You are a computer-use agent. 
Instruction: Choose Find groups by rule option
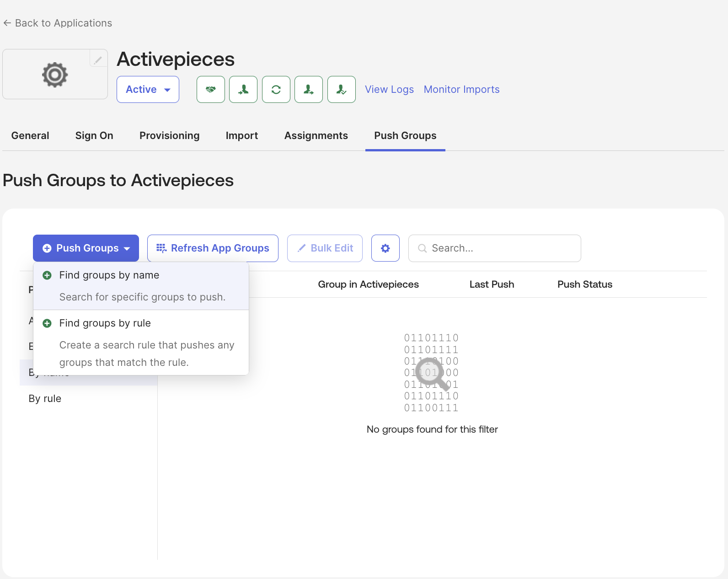(141, 343)
